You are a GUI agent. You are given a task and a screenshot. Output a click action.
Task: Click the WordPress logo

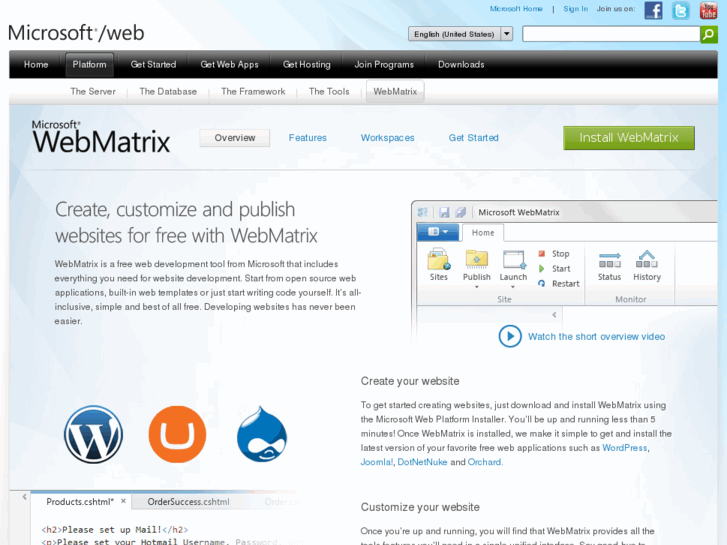point(93,434)
